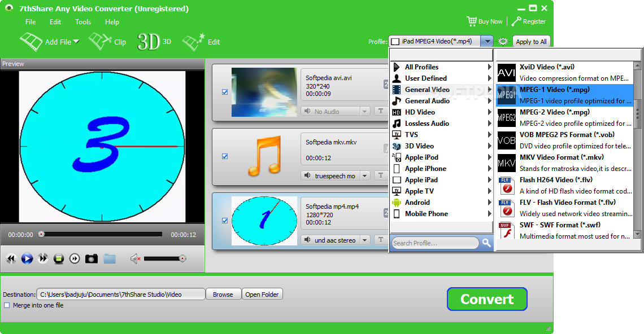Open snapshot folder icon
The image size is (644, 334).
point(110,258)
